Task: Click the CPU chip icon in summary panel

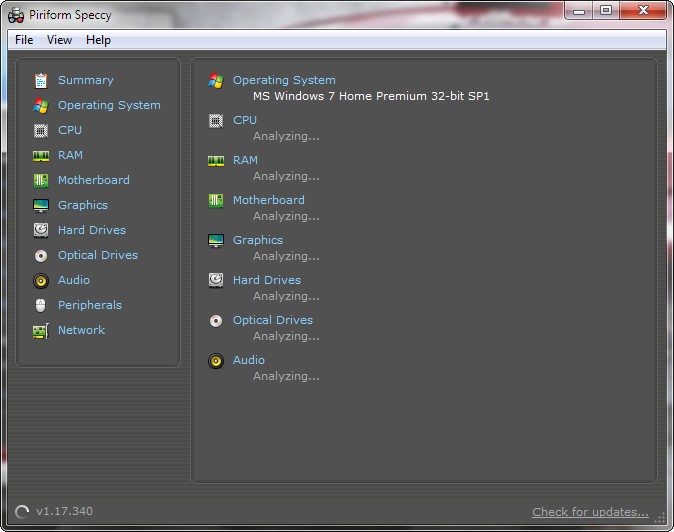Action: pos(216,121)
